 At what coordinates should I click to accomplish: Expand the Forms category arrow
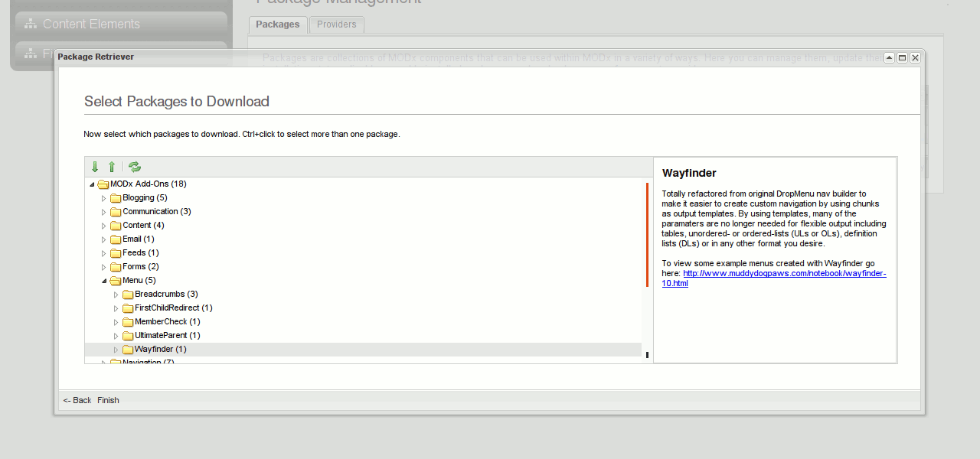tap(104, 267)
